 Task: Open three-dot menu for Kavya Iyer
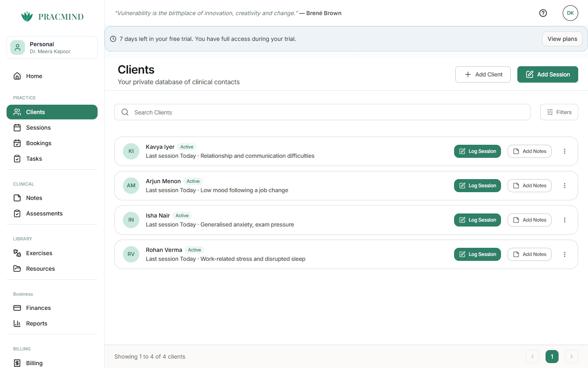click(x=565, y=151)
